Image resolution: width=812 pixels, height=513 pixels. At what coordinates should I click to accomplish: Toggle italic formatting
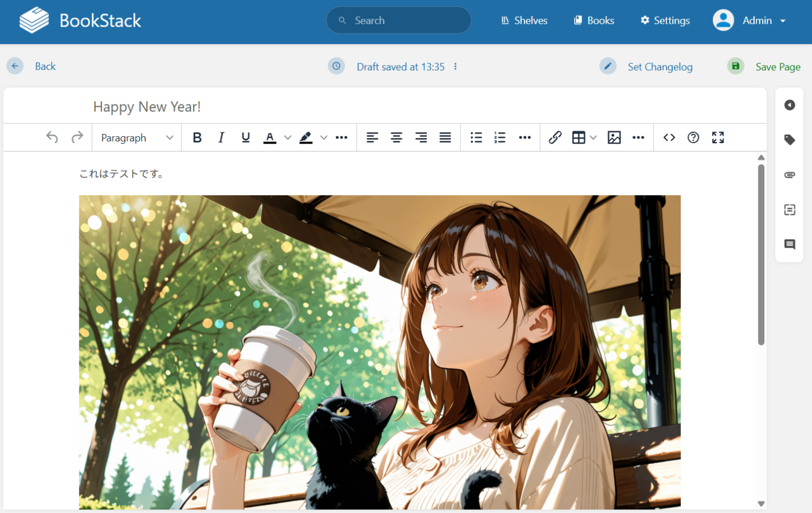coord(221,137)
